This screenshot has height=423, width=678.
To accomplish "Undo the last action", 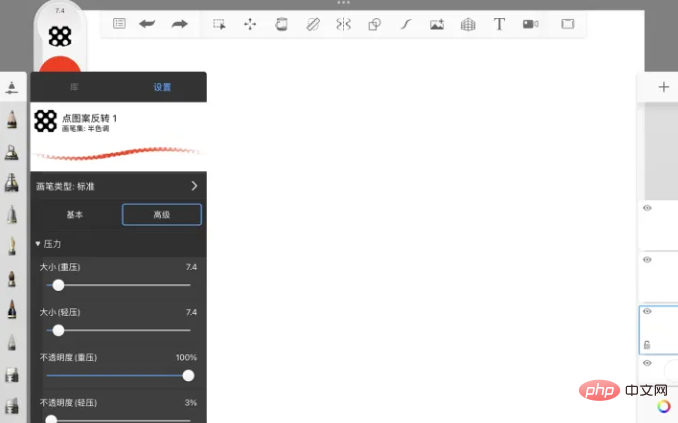I will coord(147,24).
